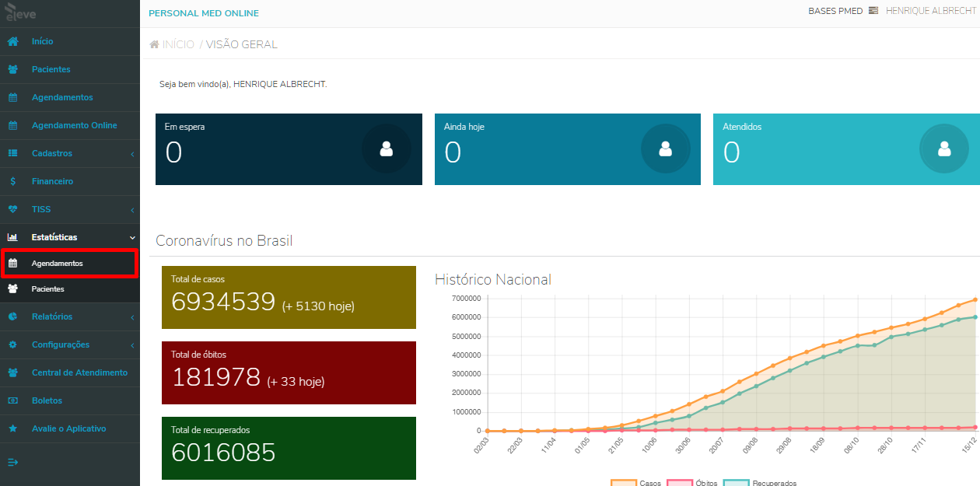The width and height of the screenshot is (980, 486).
Task: Click the Histórico Nacional chart heading
Action: (x=493, y=279)
